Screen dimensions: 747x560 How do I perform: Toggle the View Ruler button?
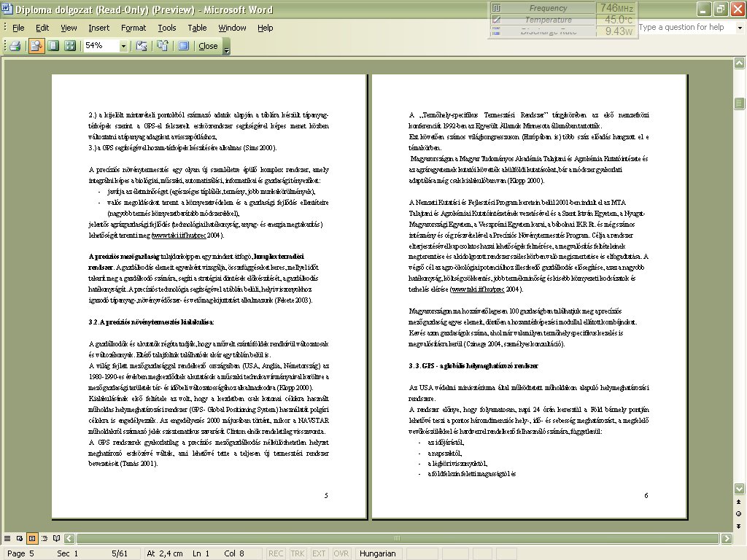tap(142, 46)
